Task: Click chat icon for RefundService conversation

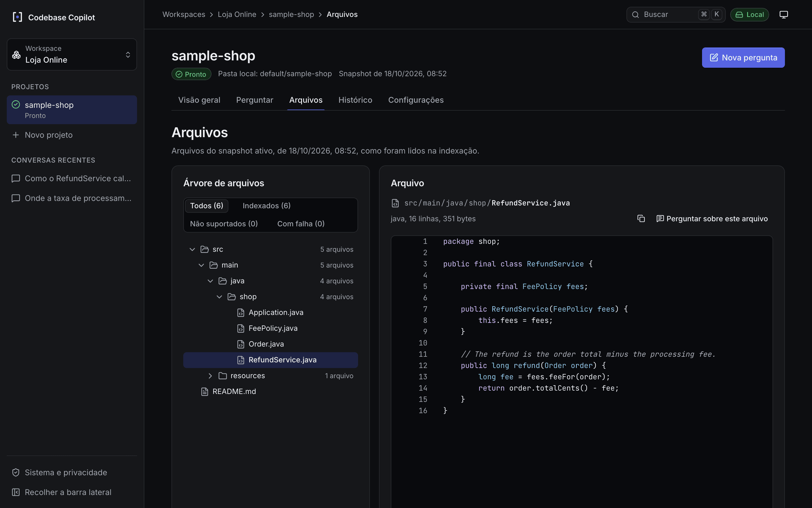Action: tap(16, 178)
